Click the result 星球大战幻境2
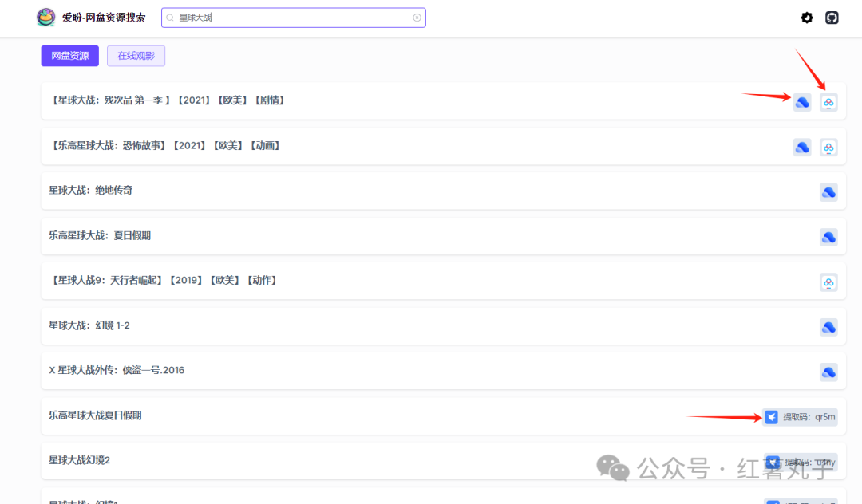Image resolution: width=862 pixels, height=504 pixels. click(79, 460)
